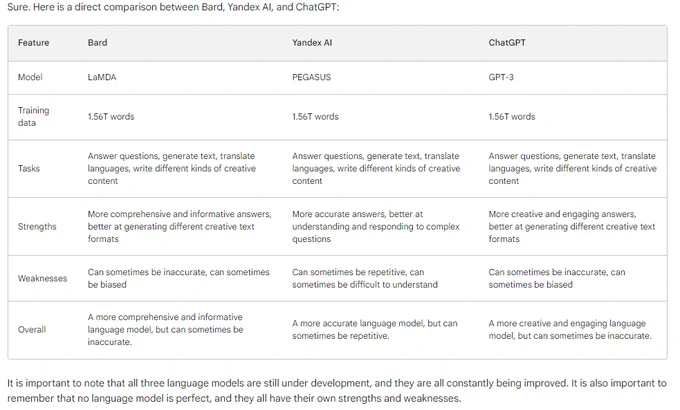Click the Yandex AI column header
This screenshot has width=680, height=410.
click(312, 43)
